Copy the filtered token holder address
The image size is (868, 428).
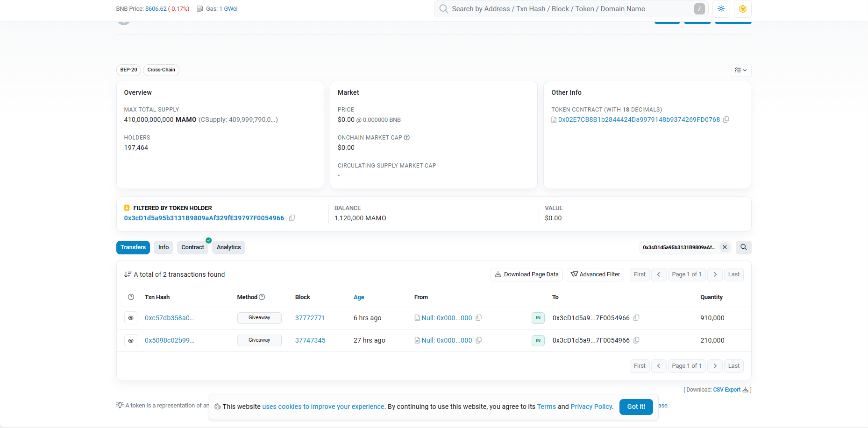pyautogui.click(x=292, y=218)
